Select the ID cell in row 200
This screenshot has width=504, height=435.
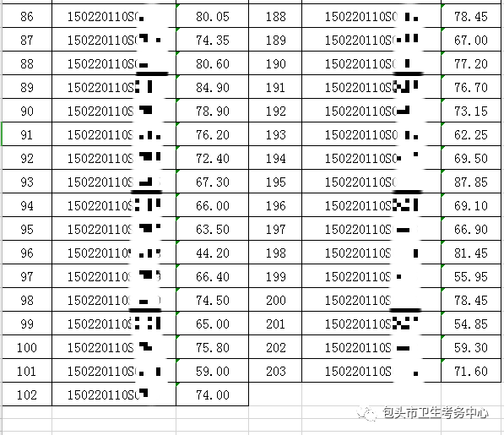(371, 300)
